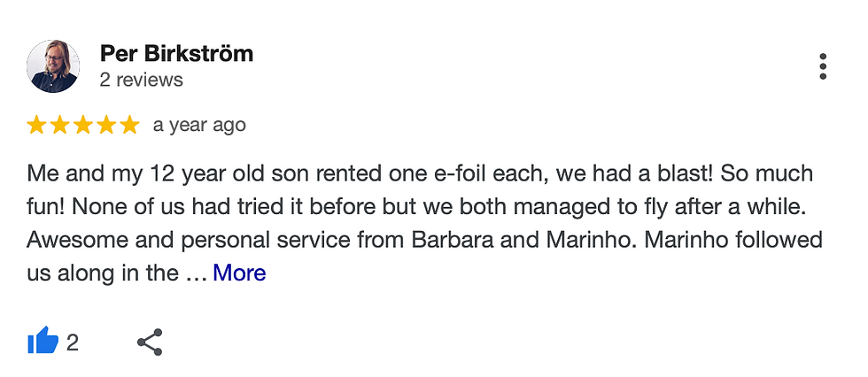Click the like count number 2

point(72,342)
